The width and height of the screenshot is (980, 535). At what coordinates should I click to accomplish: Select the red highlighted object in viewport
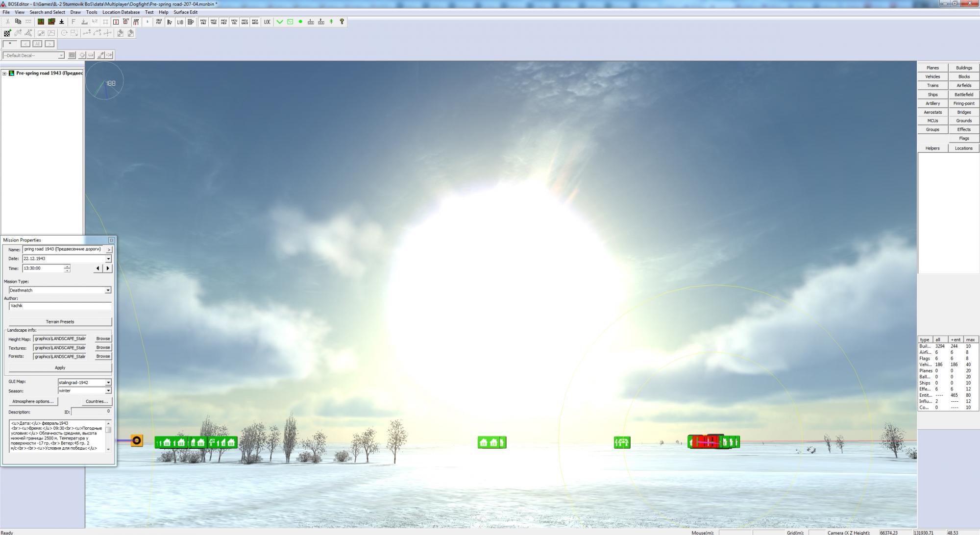pyautogui.click(x=706, y=442)
